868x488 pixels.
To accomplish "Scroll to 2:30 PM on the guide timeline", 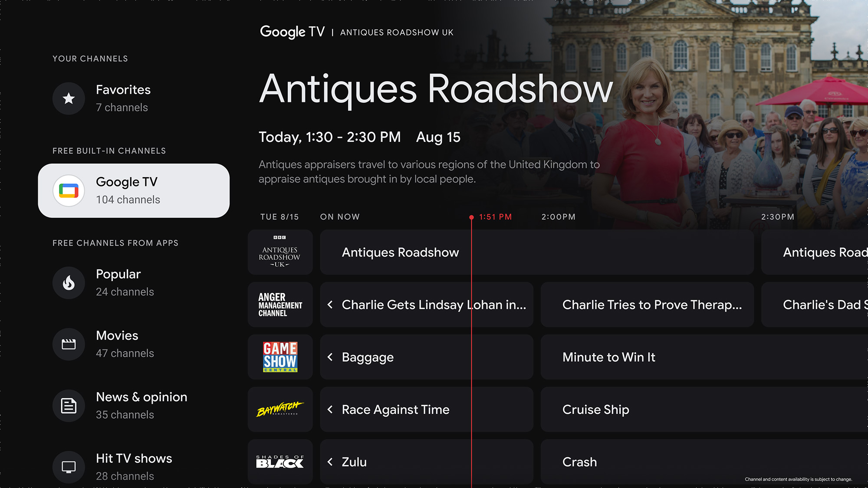I will 779,216.
